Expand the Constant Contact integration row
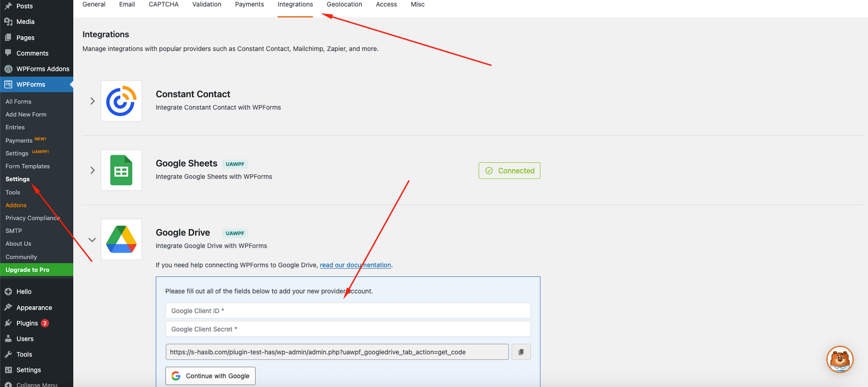This screenshot has height=387, width=868. pos(92,101)
